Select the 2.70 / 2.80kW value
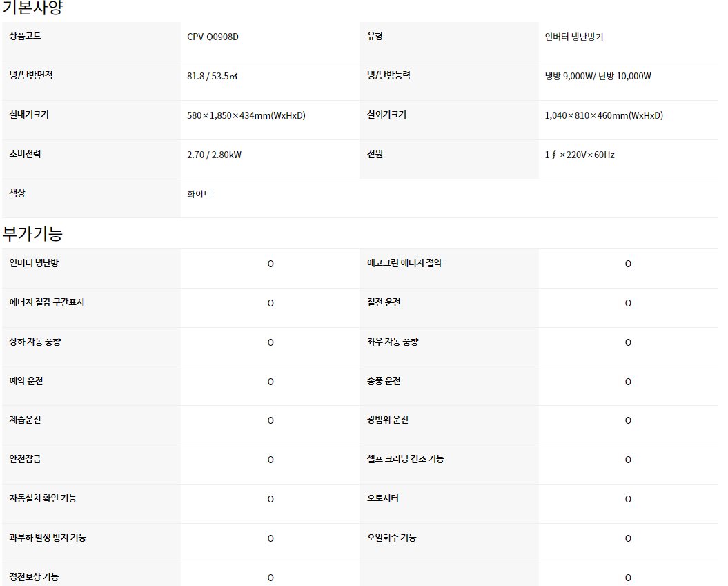Screen dimensions: 728x586 tap(214, 155)
